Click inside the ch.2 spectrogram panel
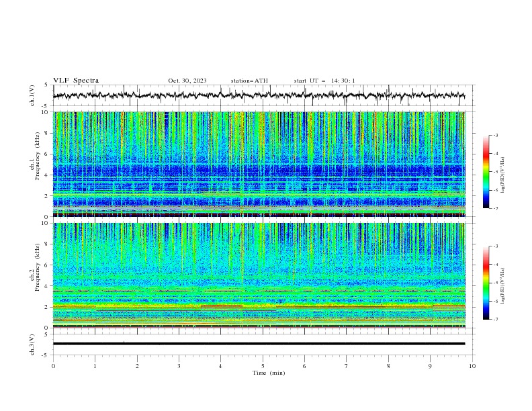Screen dimensions: 532x411 click(x=259, y=275)
